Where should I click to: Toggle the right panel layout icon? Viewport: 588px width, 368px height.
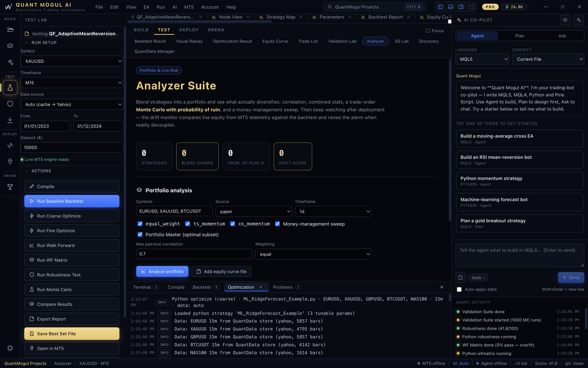[461, 7]
